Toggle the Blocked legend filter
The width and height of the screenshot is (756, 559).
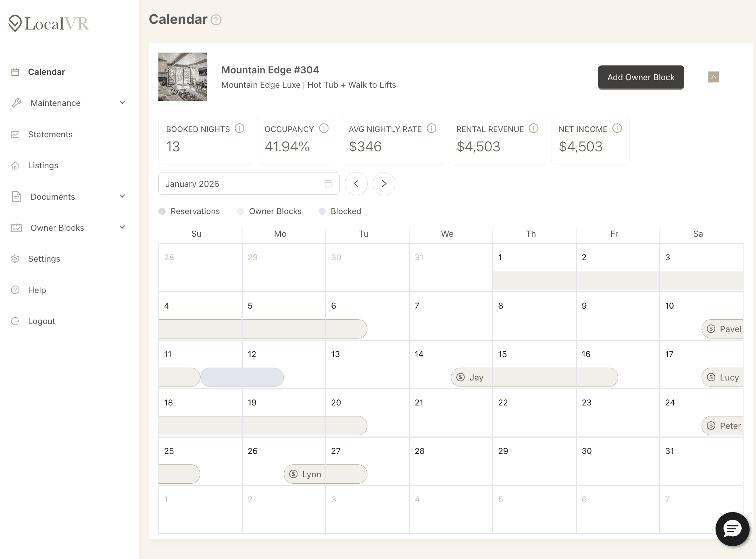pyautogui.click(x=323, y=211)
